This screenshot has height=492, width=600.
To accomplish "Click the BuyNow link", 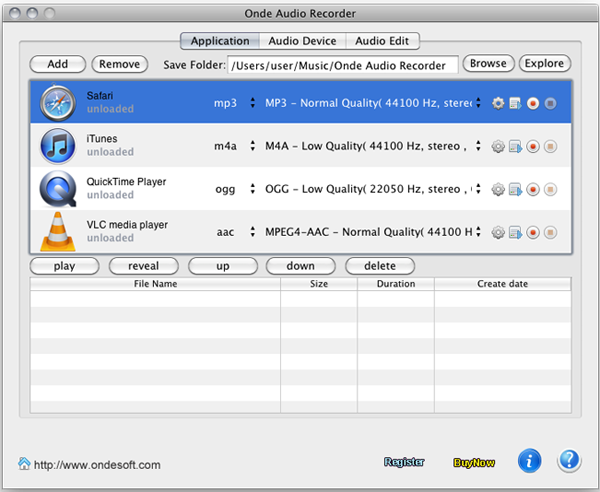I will click(474, 462).
